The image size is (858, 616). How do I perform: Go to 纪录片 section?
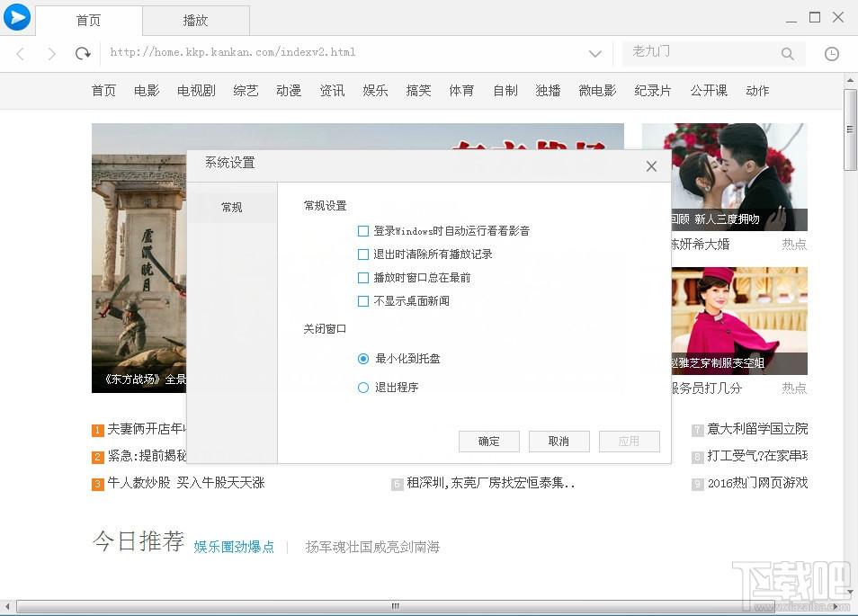pos(653,91)
